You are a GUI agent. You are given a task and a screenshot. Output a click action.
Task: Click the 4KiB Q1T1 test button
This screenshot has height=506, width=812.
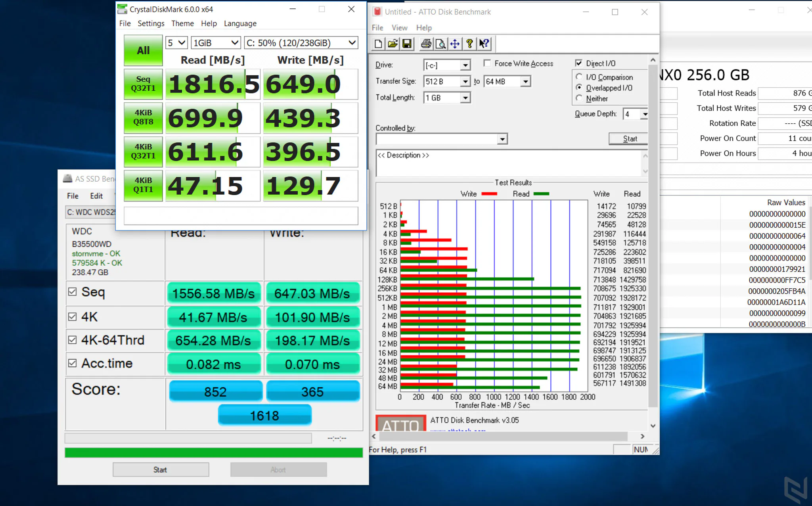(x=143, y=185)
